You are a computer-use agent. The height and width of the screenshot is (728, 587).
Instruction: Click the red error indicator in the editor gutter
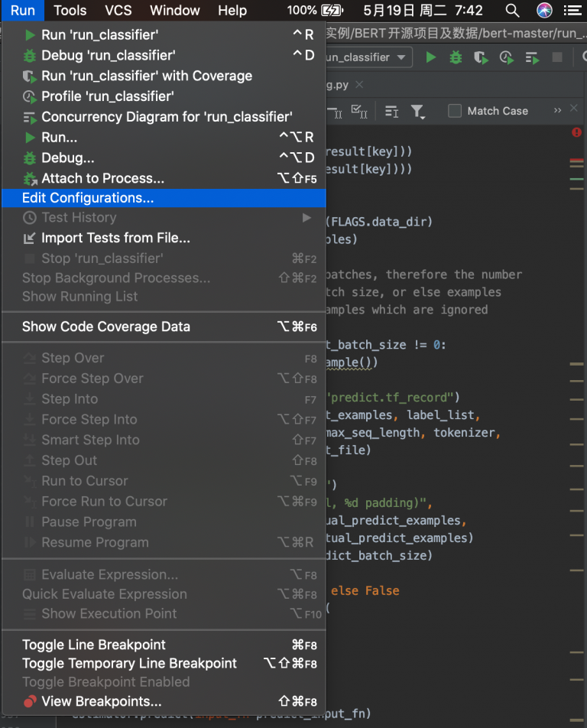577,133
